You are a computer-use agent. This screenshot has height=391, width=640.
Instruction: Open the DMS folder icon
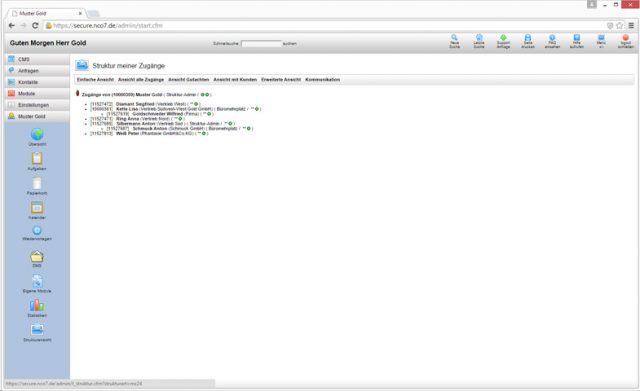pos(37,256)
